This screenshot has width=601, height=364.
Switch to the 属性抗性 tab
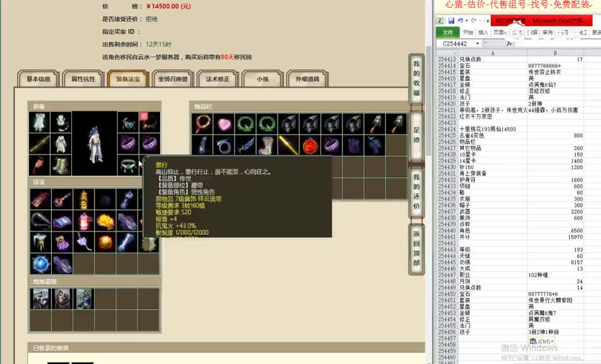[x=83, y=79]
